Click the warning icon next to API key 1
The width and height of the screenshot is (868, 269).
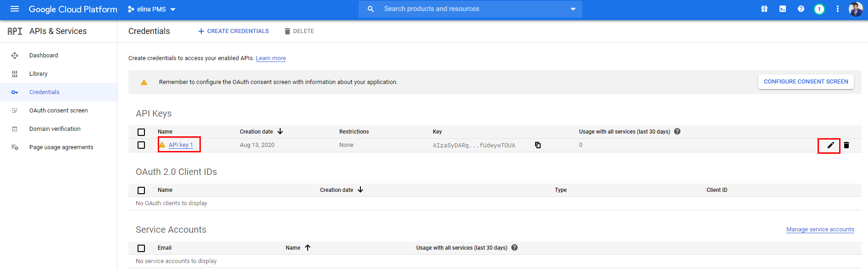click(x=162, y=145)
